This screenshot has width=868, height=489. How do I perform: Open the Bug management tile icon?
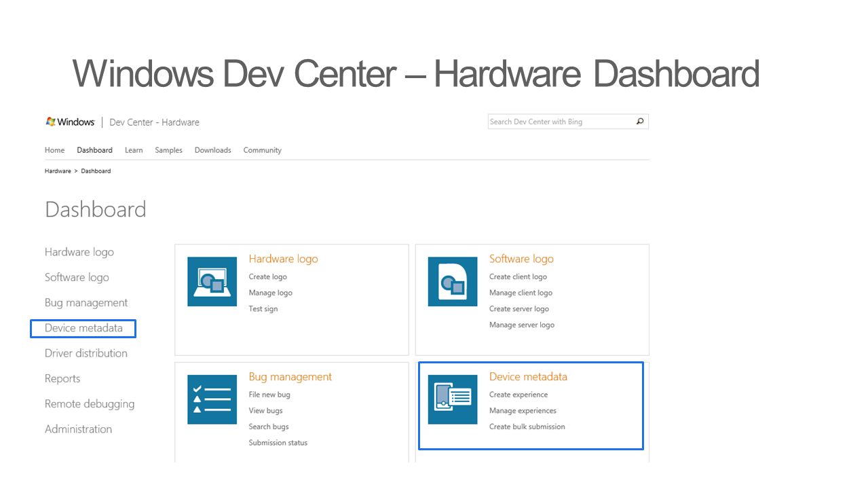212,399
